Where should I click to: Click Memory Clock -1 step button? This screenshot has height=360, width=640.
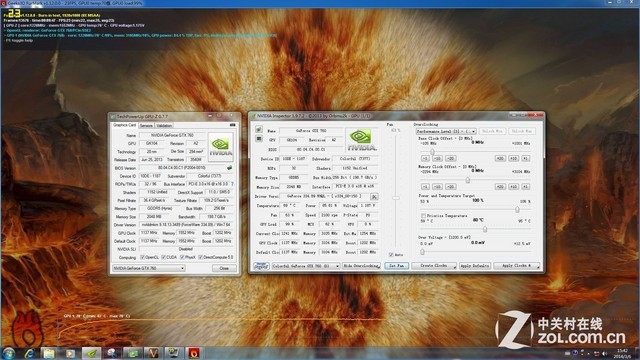[425, 187]
